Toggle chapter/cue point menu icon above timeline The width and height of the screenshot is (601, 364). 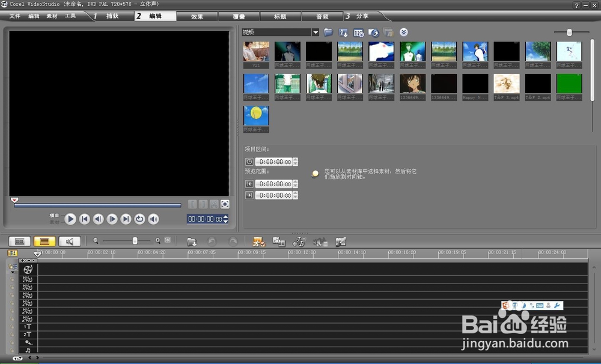13,253
